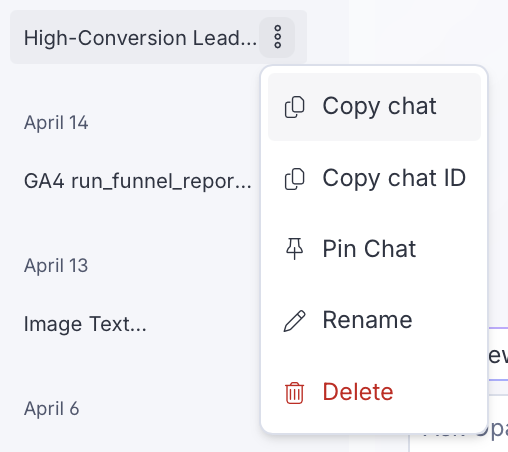Select Rename in the context menu
This screenshot has width=508, height=452.
point(374,321)
